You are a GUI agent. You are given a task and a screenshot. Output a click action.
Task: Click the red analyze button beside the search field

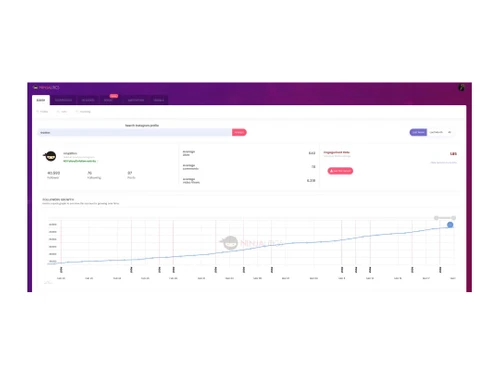(x=239, y=132)
